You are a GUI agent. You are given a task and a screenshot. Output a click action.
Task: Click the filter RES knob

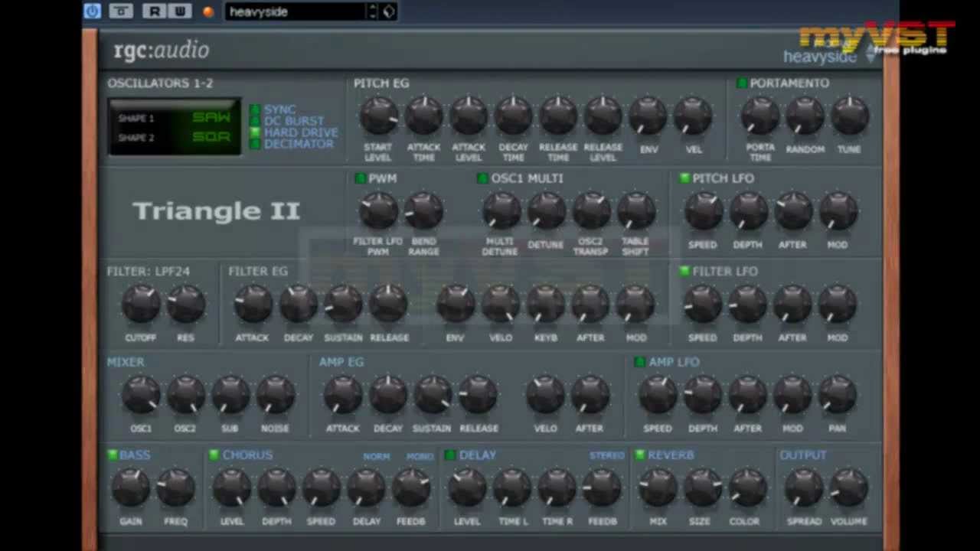pos(186,304)
